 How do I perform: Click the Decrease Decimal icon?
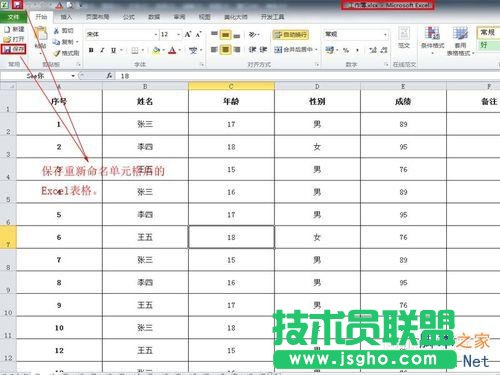384,50
